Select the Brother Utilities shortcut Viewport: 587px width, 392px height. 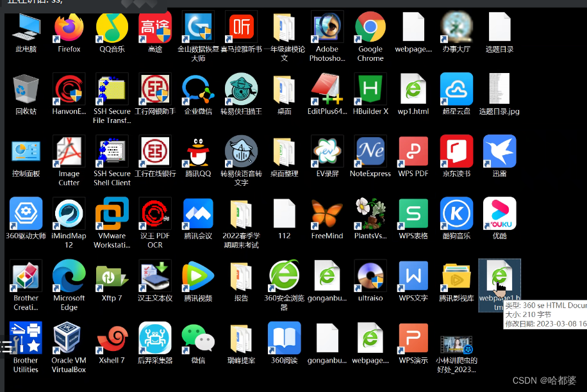[x=26, y=338]
